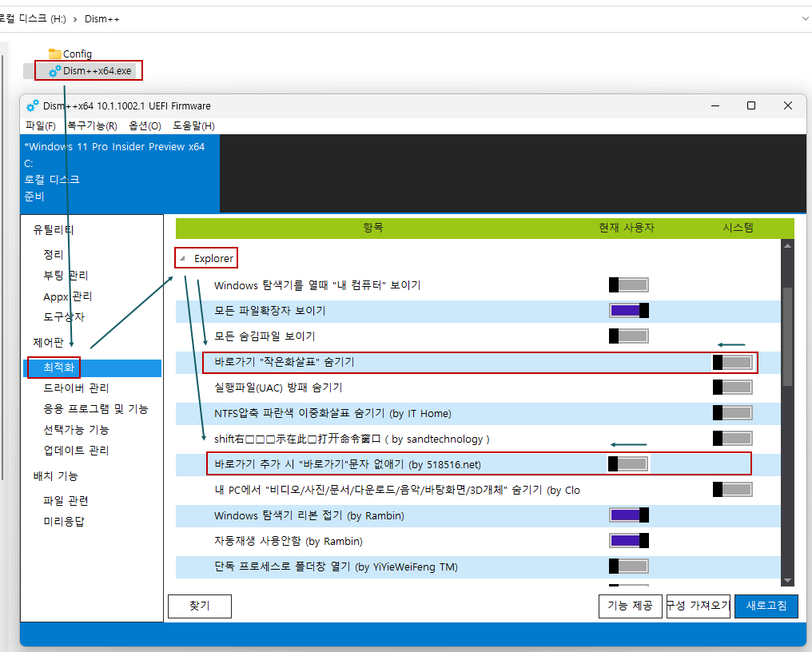The height and width of the screenshot is (652, 812).
Task: Select the Windows 11 Pro Insider Preview image tile
Action: point(120,173)
